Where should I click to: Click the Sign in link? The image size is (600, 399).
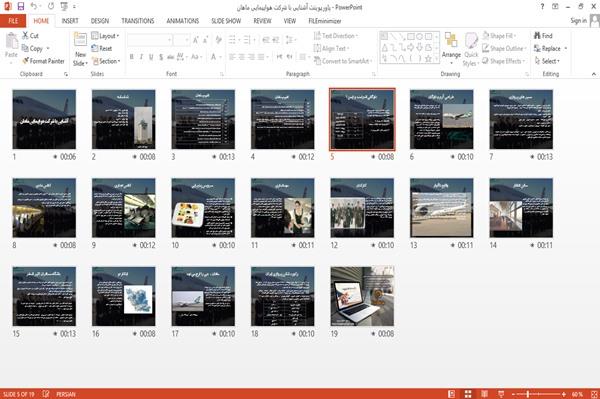pyautogui.click(x=578, y=21)
